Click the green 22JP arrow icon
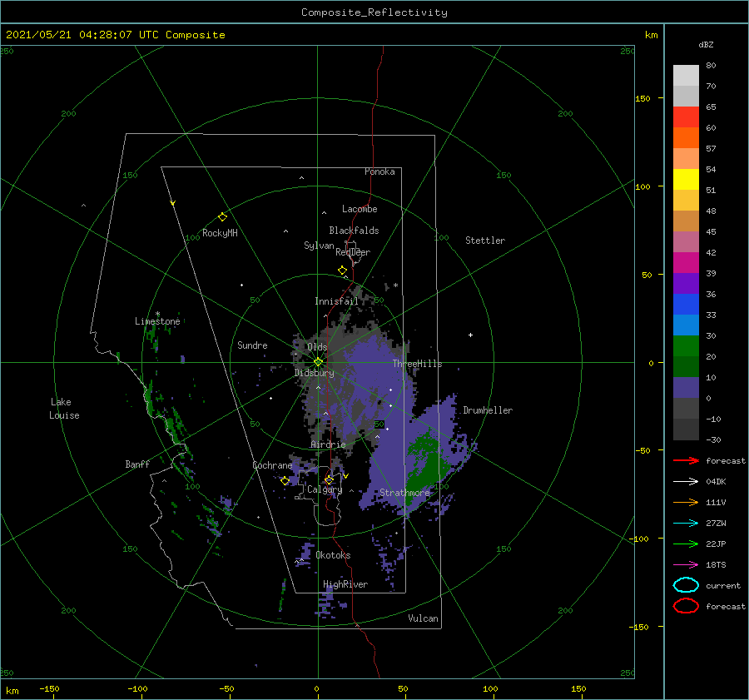This screenshot has height=700, width=749. (x=686, y=544)
